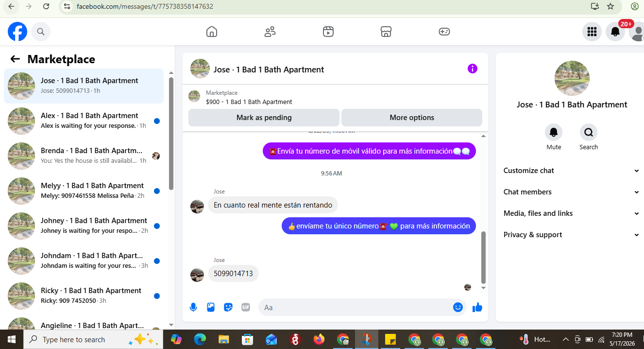The width and height of the screenshot is (644, 349).
Task: Expand Privacy & support section
Action: point(571,235)
